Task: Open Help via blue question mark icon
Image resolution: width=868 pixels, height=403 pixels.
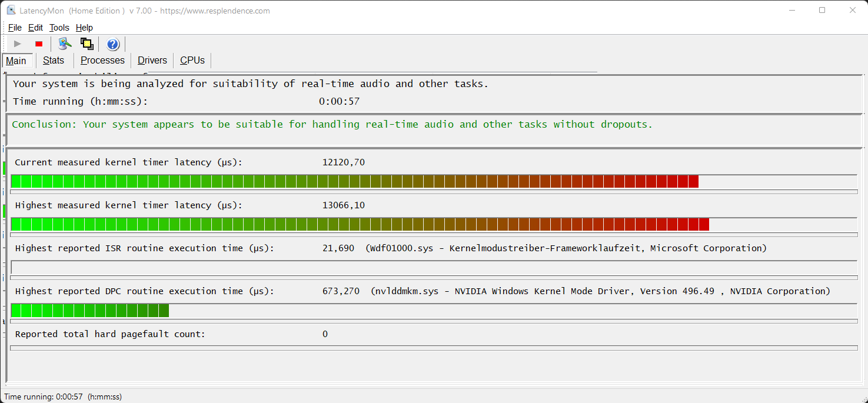Action: coord(113,44)
